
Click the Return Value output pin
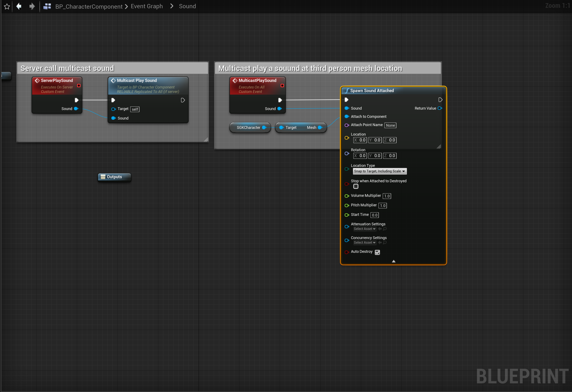point(440,108)
